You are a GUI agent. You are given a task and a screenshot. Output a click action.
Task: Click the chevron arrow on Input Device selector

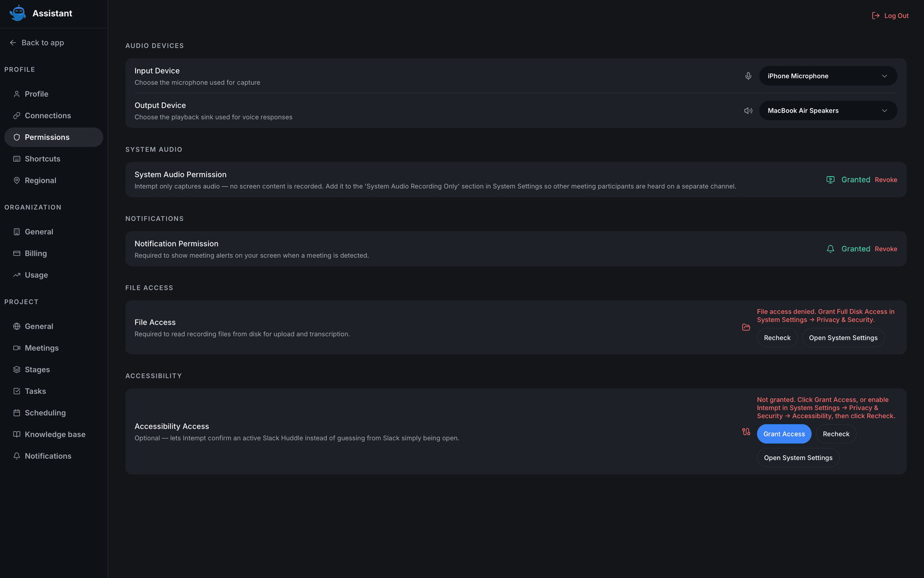point(884,76)
